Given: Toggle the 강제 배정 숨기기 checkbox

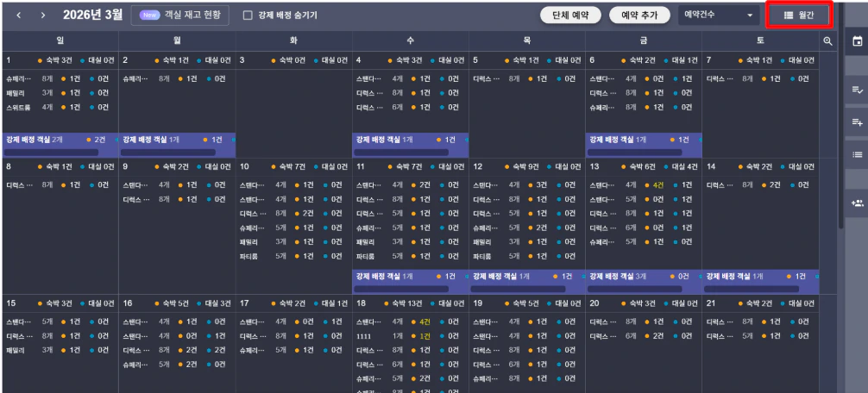Looking at the screenshot, I should click(248, 16).
